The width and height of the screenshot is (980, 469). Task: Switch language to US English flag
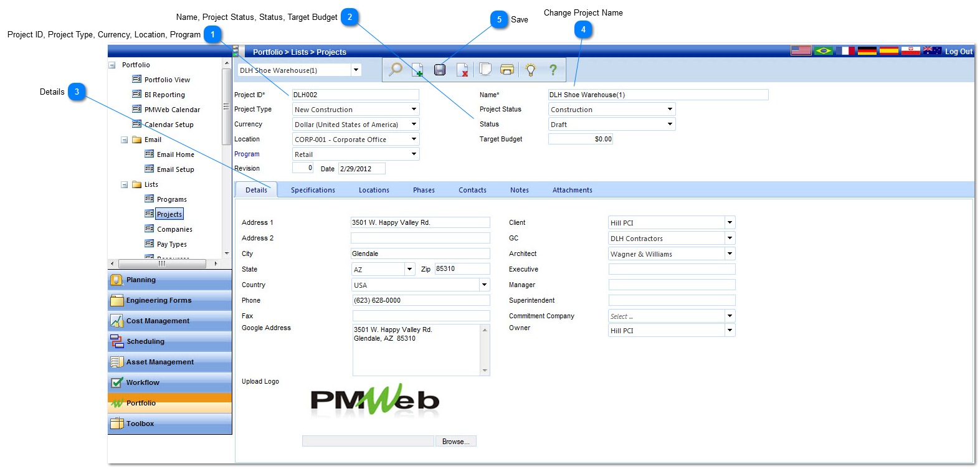tap(801, 50)
